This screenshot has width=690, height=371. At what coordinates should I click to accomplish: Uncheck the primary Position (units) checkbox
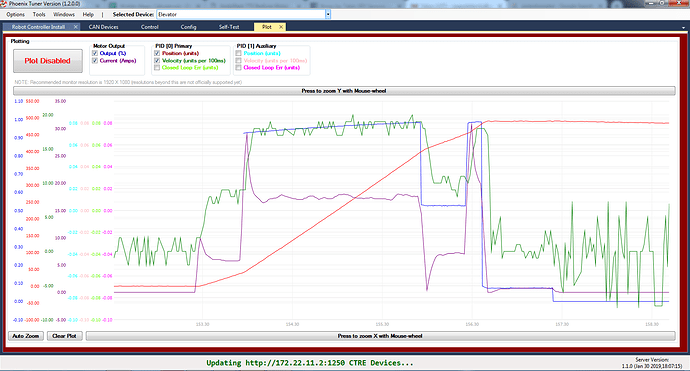(x=157, y=53)
